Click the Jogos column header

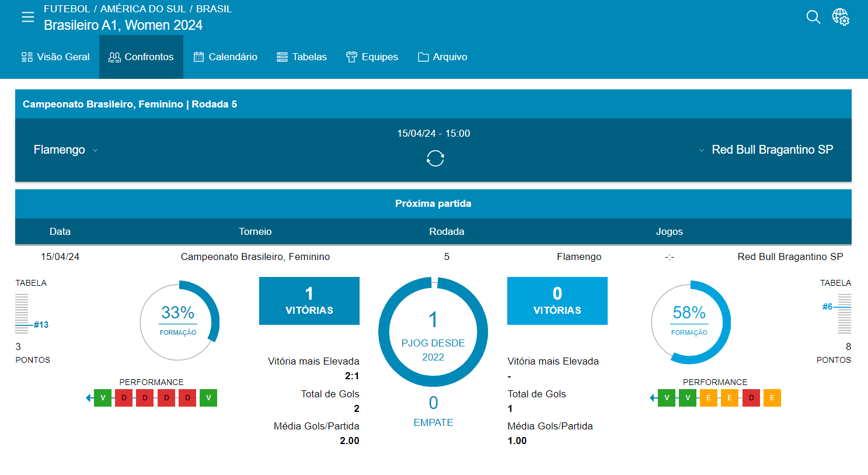[670, 231]
